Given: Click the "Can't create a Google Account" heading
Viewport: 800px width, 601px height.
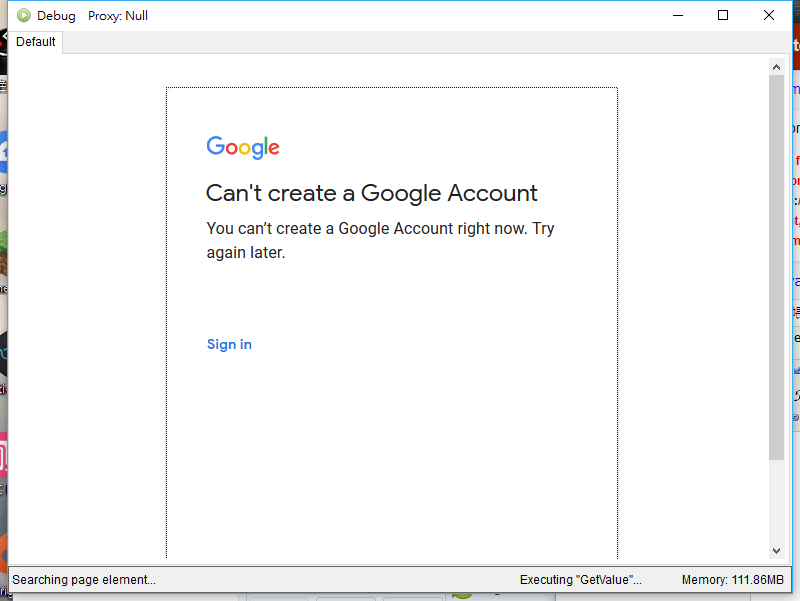Looking at the screenshot, I should pos(371,193).
